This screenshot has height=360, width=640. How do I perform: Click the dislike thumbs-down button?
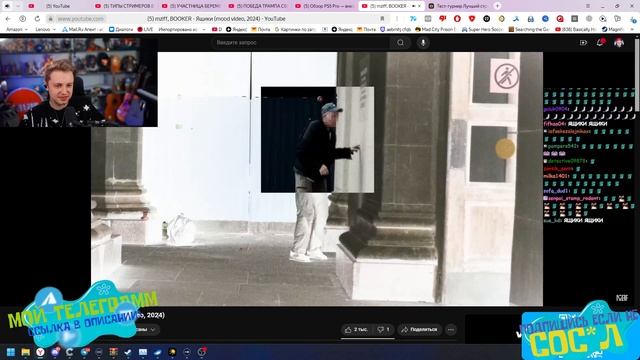[x=383, y=329]
